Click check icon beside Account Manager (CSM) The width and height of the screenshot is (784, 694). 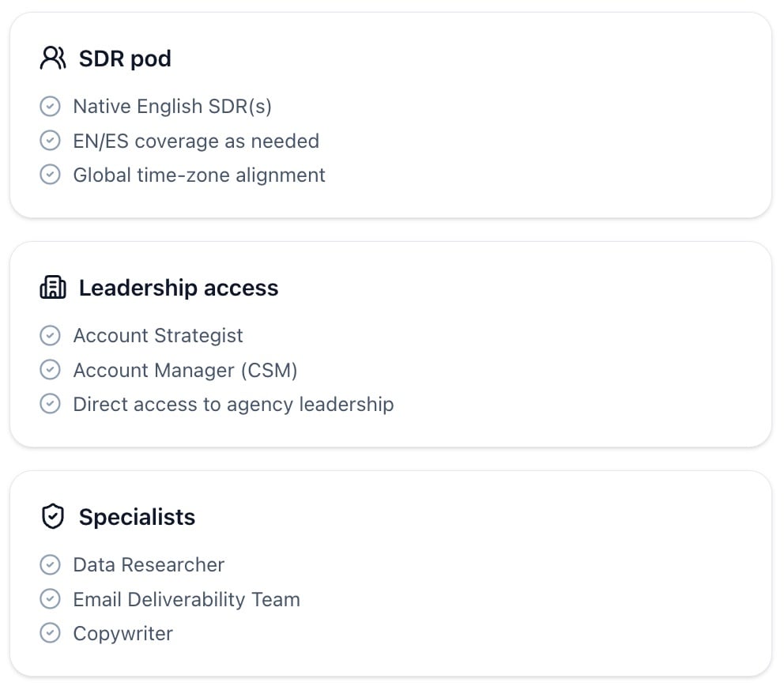pyautogui.click(x=50, y=370)
